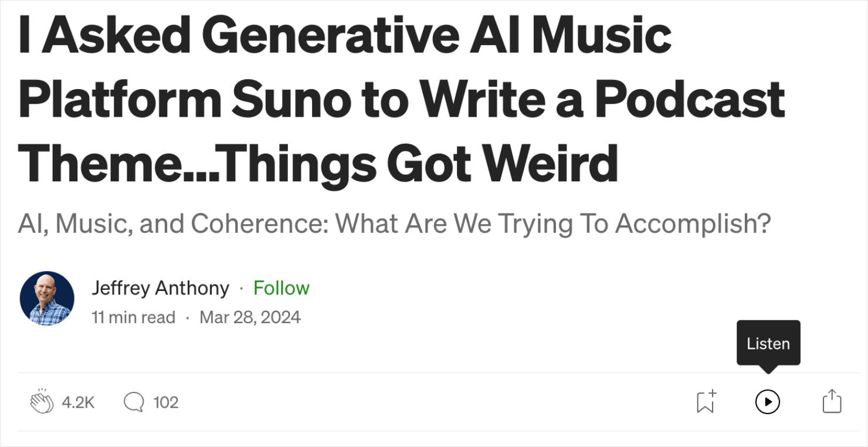Click the 102 responses count

click(x=165, y=402)
